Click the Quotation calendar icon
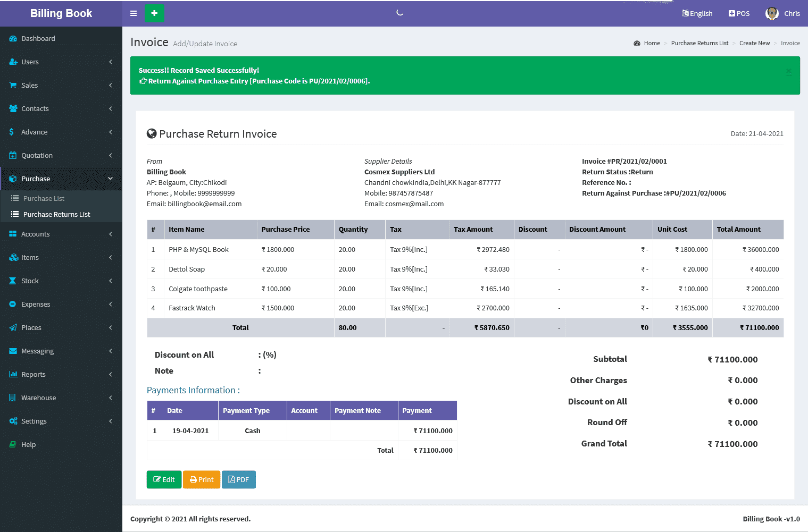 tap(13, 155)
